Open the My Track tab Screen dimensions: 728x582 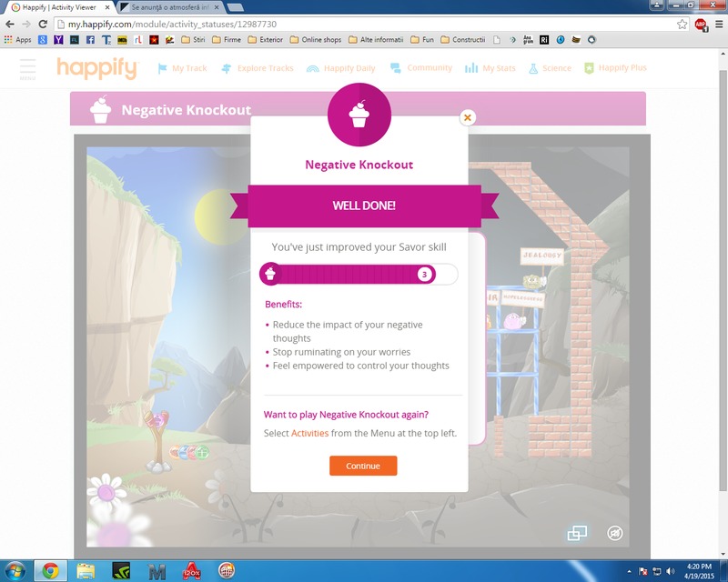click(183, 68)
